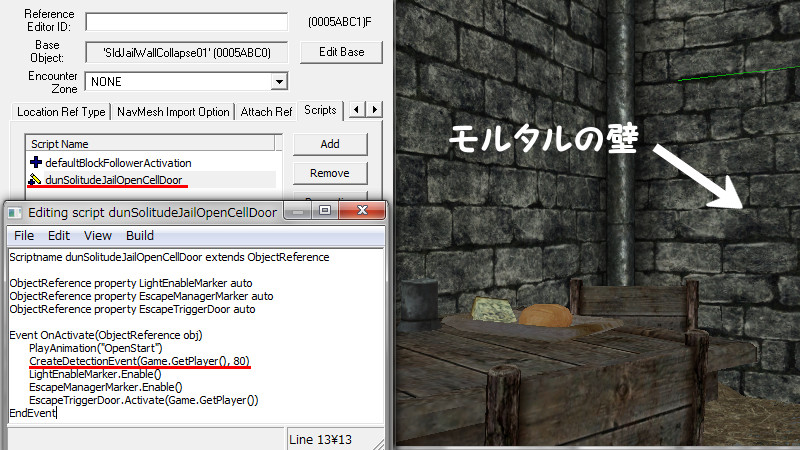Click the EscapeManagerMarker.Enable() line

click(x=106, y=387)
